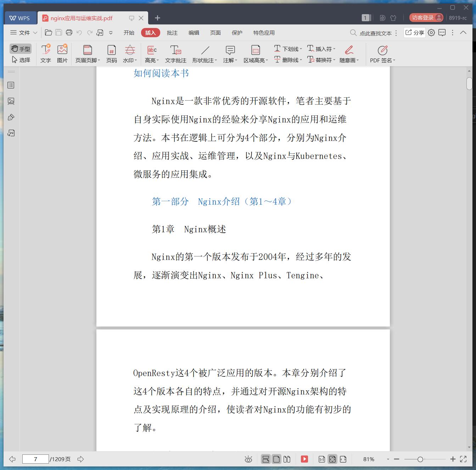Select the 图片 insert image tool
476x470 pixels.
[x=62, y=54]
